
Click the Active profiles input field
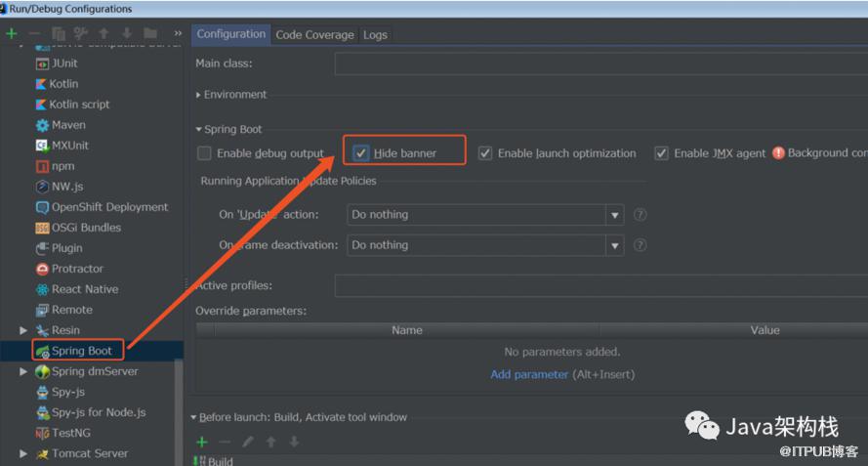601,286
